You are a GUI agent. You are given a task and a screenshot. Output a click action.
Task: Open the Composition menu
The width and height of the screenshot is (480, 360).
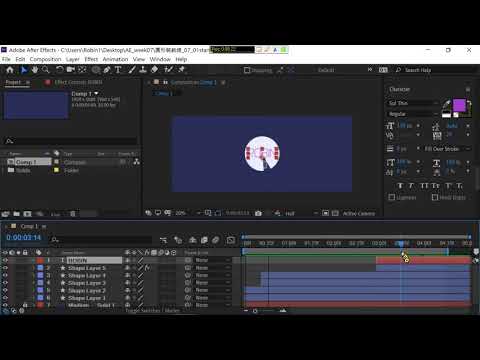[45, 59]
